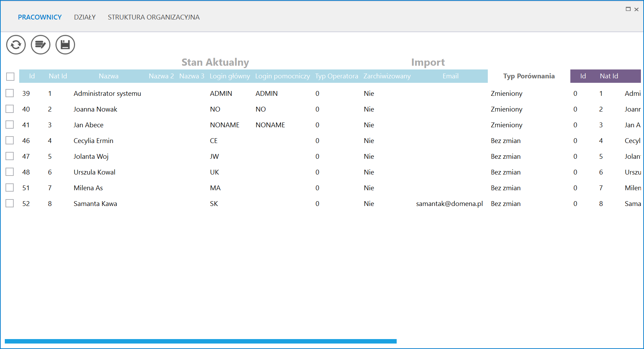Click the purple Id import header
The width and height of the screenshot is (644, 349).
(583, 76)
